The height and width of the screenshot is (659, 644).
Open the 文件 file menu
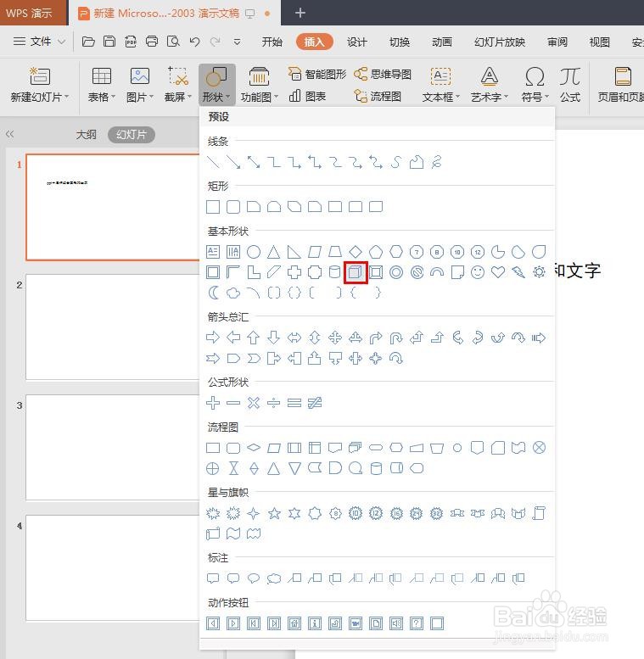39,42
